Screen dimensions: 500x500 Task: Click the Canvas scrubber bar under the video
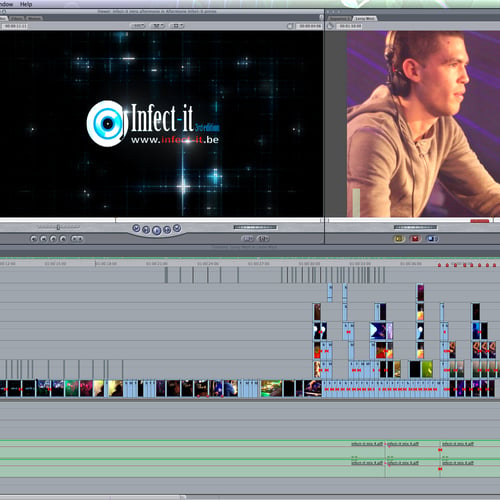tap(413, 220)
